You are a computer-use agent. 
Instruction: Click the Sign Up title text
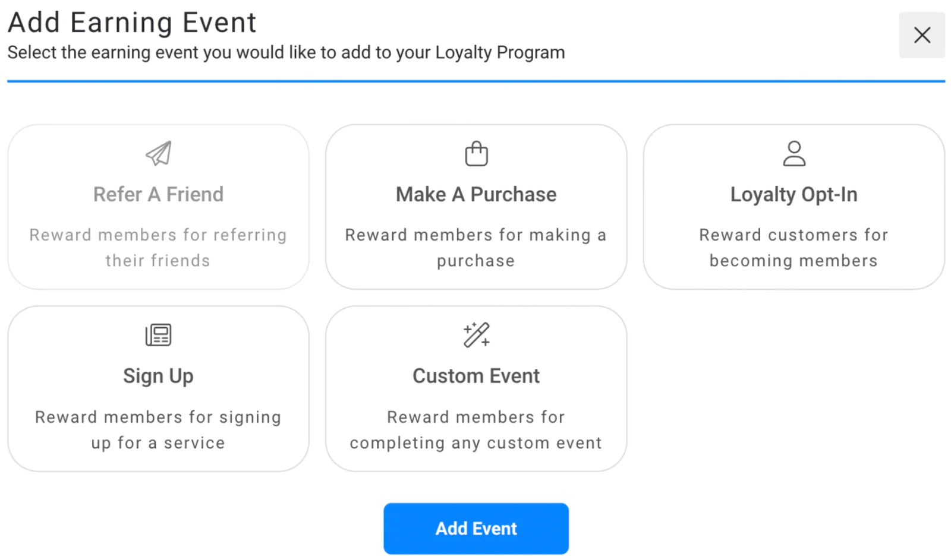[x=158, y=375]
